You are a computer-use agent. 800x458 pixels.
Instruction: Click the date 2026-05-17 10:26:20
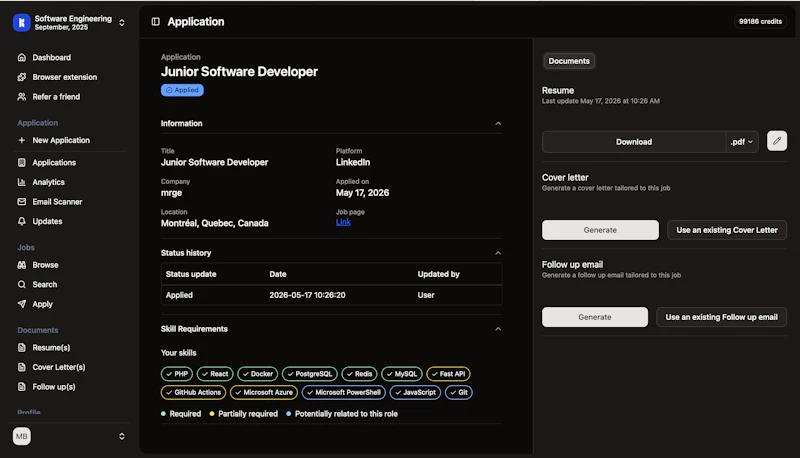(307, 295)
